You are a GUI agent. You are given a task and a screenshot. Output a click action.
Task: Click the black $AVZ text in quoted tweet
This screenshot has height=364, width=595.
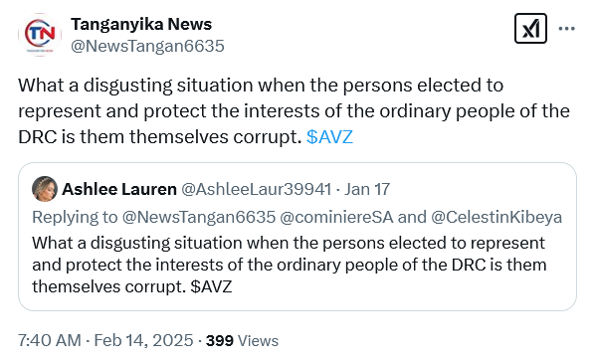211,286
